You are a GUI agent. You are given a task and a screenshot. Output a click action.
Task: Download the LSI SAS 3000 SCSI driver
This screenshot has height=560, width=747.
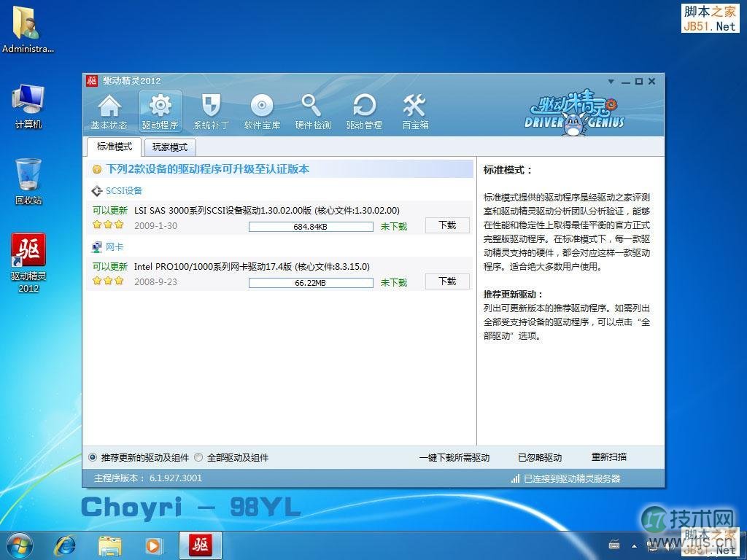[x=446, y=225]
